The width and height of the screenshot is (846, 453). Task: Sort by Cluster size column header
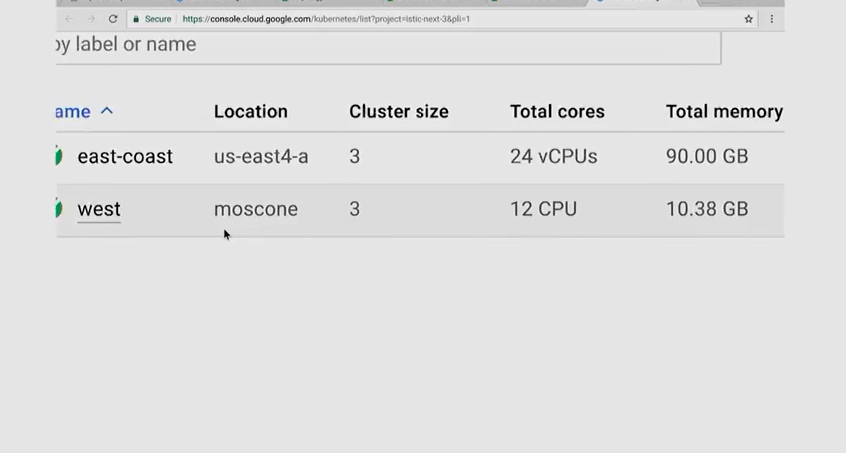[x=398, y=112]
